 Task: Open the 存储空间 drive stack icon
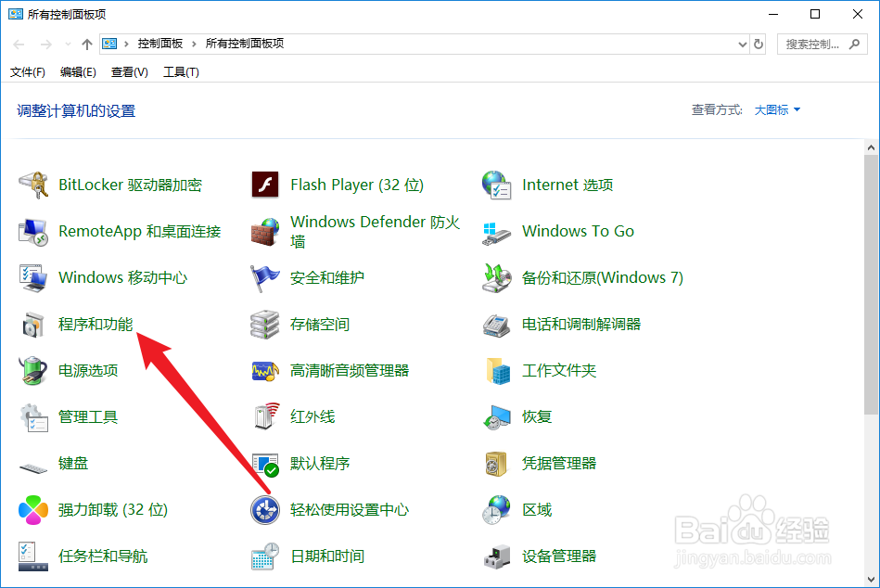pos(265,325)
